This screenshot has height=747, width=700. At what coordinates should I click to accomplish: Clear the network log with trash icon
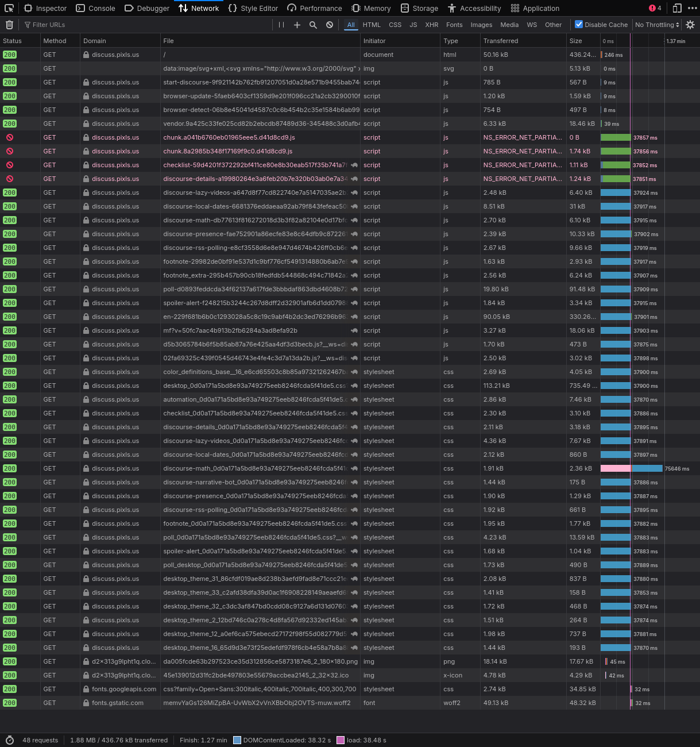click(9, 25)
